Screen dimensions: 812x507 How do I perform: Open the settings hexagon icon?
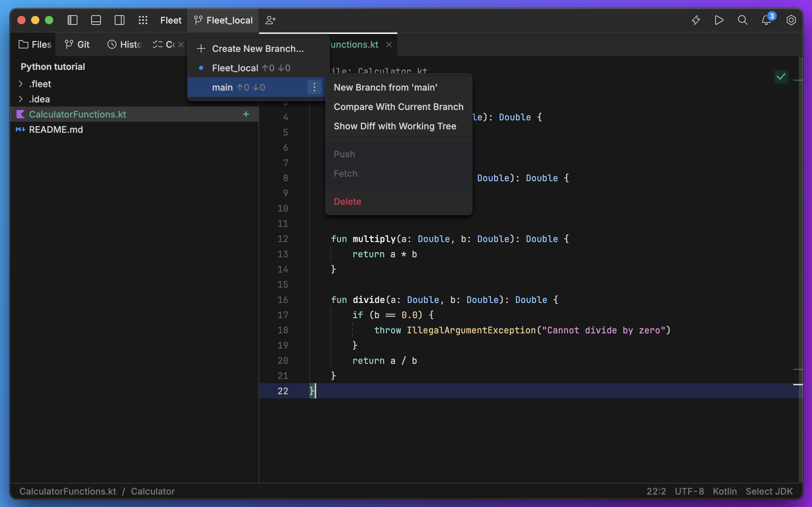(791, 20)
